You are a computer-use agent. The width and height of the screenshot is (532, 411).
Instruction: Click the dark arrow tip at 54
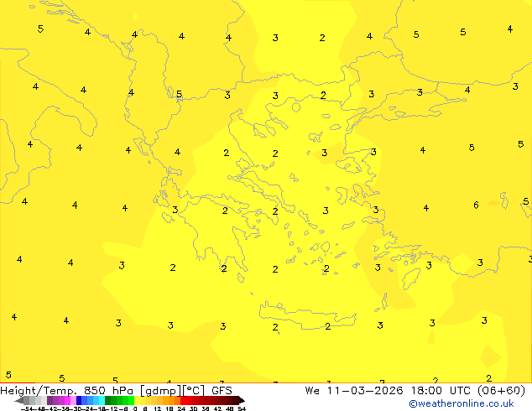point(242,401)
